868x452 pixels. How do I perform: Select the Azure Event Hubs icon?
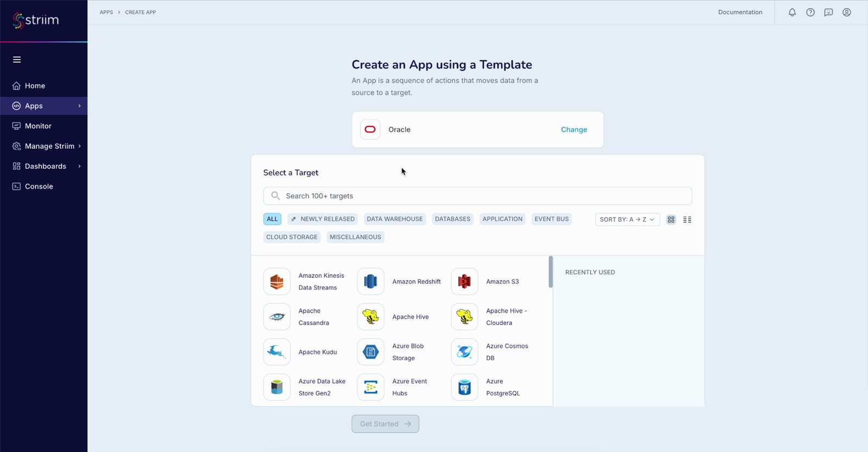[x=371, y=387]
